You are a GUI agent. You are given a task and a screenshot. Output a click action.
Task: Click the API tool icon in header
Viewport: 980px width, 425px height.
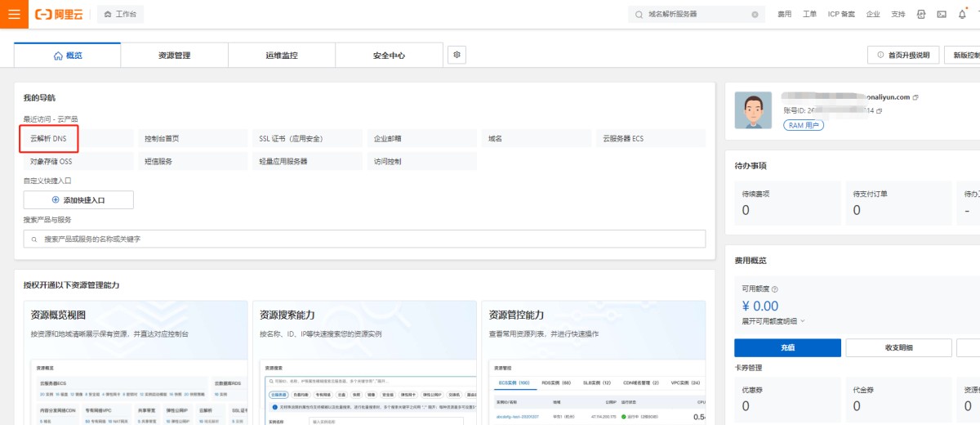(921, 15)
